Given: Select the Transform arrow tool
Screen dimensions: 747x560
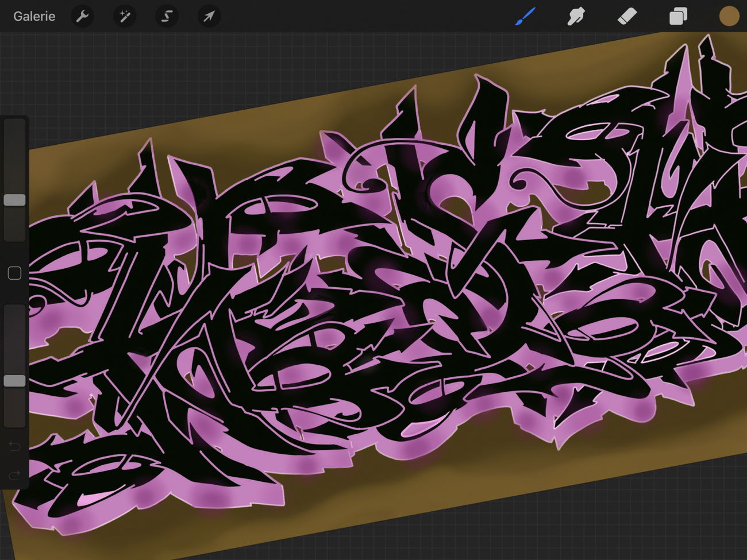Looking at the screenshot, I should (209, 16).
